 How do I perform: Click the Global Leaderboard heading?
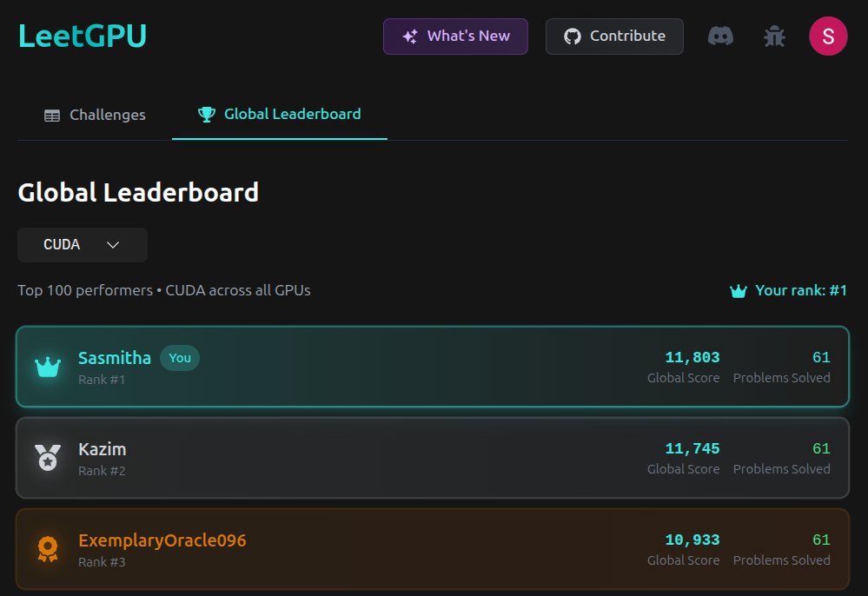138,193
